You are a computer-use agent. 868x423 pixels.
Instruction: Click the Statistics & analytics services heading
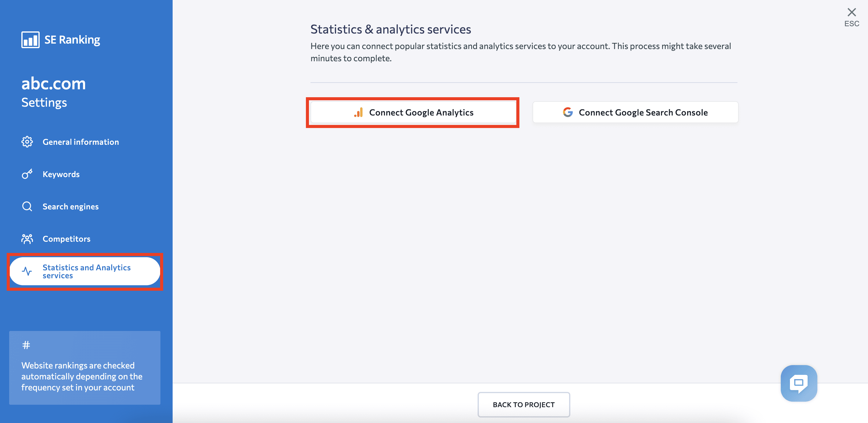coord(390,29)
